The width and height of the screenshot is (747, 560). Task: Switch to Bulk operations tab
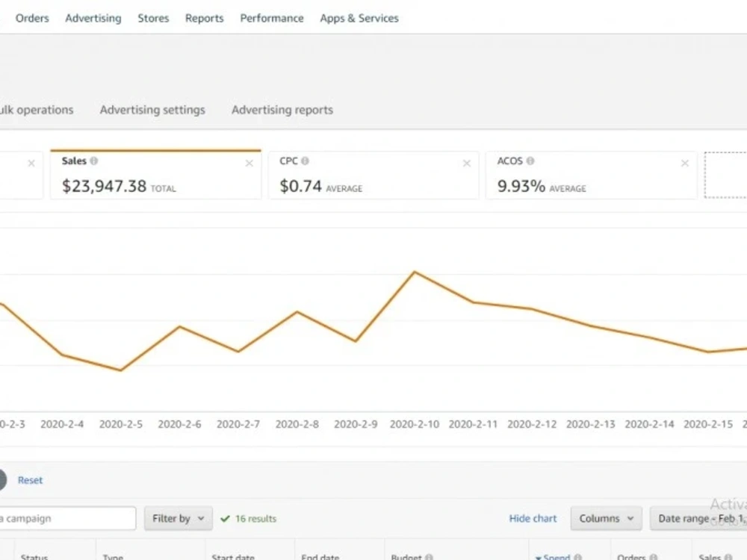click(36, 110)
